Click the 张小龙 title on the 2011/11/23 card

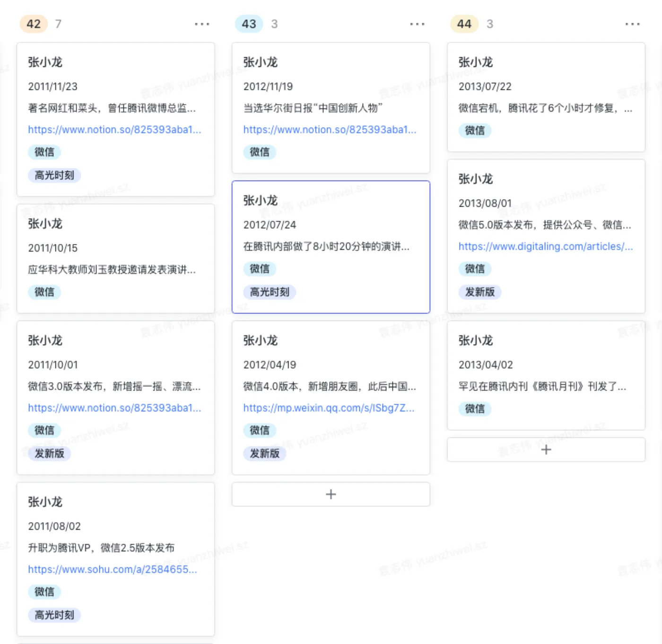coord(45,62)
